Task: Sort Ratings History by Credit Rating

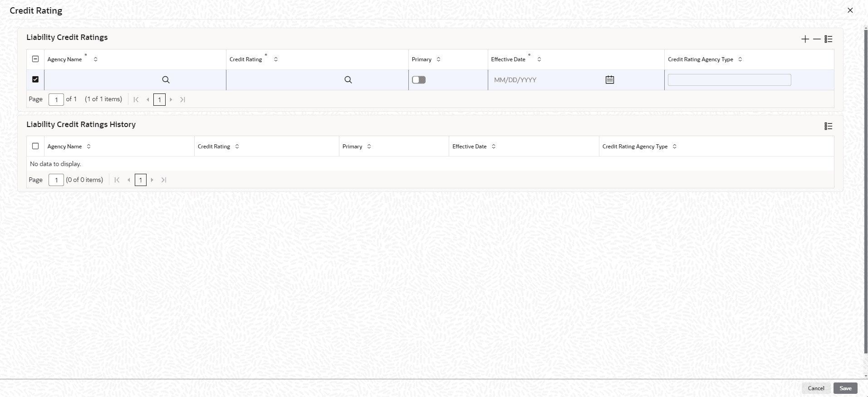Action: (x=237, y=147)
